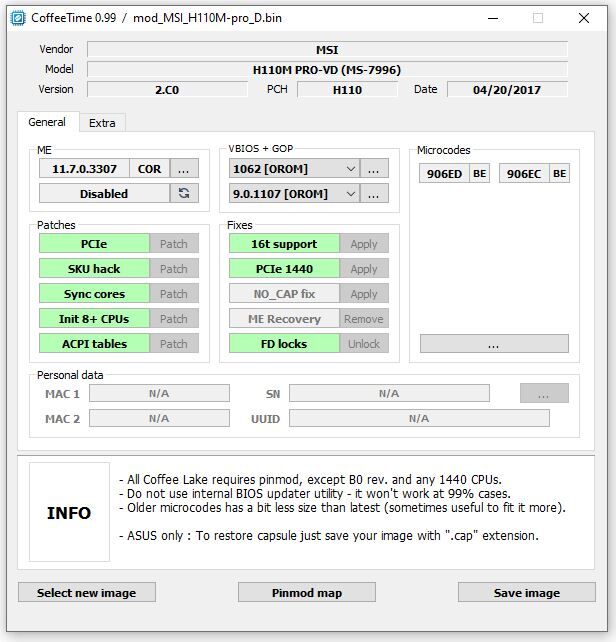
Task: Click the BE revision next to 906EC
Action: click(559, 173)
